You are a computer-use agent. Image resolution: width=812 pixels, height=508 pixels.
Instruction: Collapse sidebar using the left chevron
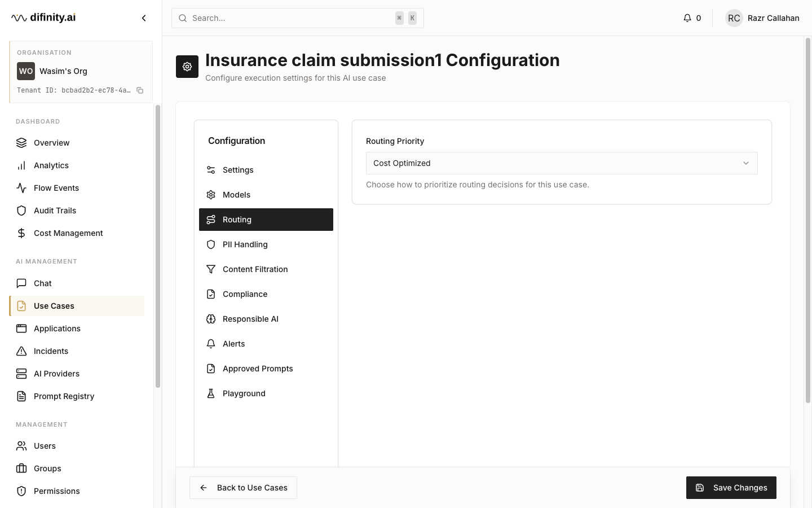tap(144, 18)
